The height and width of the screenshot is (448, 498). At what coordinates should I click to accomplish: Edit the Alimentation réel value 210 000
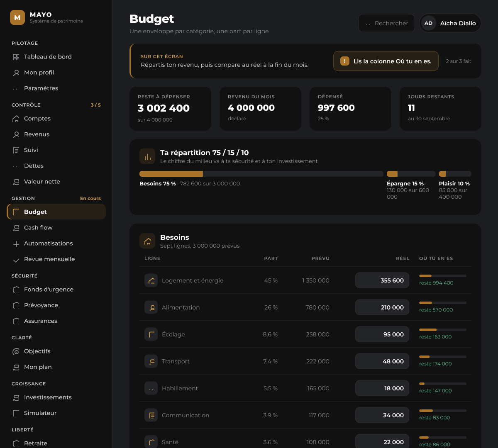tap(382, 307)
